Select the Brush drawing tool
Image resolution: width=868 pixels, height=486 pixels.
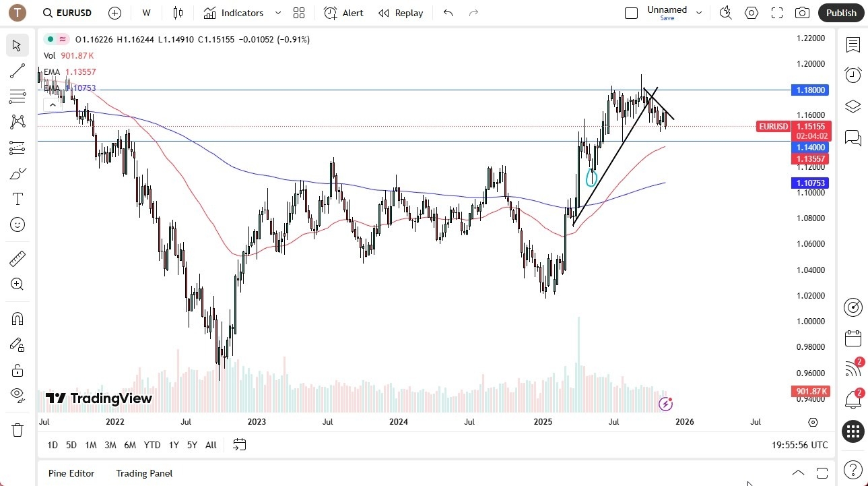[x=17, y=173]
